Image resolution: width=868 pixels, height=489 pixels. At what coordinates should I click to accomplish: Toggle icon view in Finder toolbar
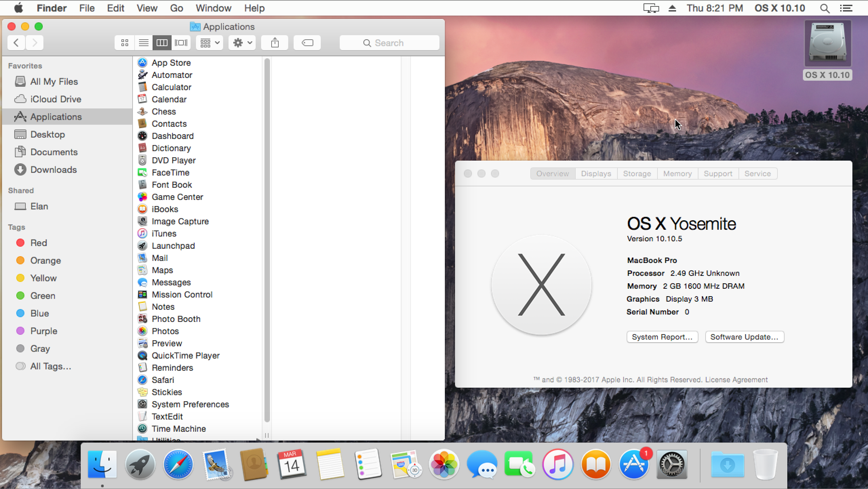tap(124, 42)
